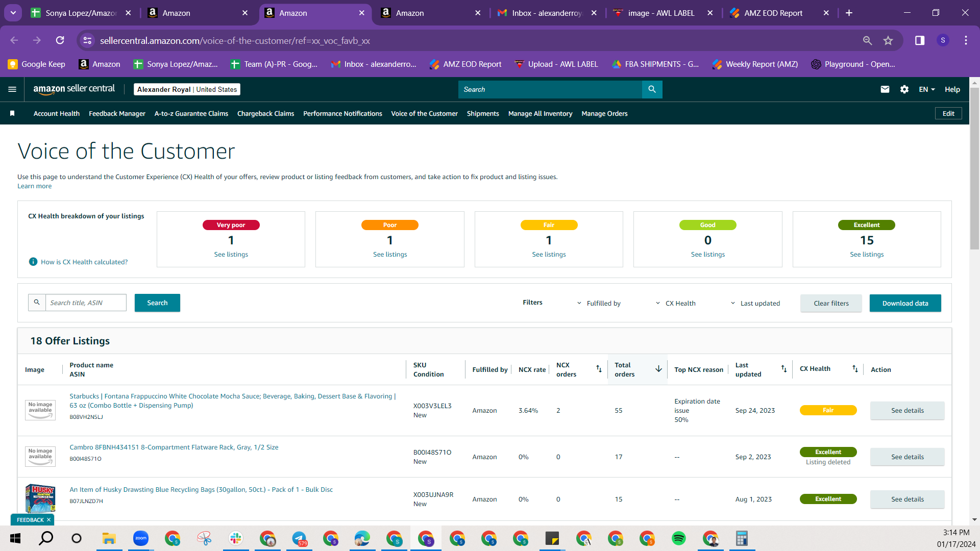Click See listings under Very poor
The height and width of the screenshot is (551, 980).
point(231,254)
